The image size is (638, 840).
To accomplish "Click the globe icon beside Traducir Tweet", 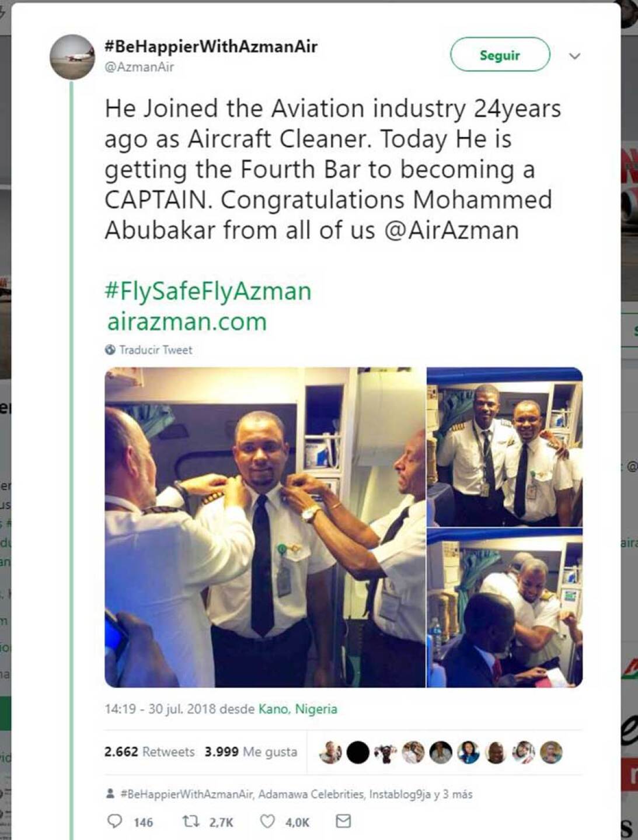I will pos(110,350).
